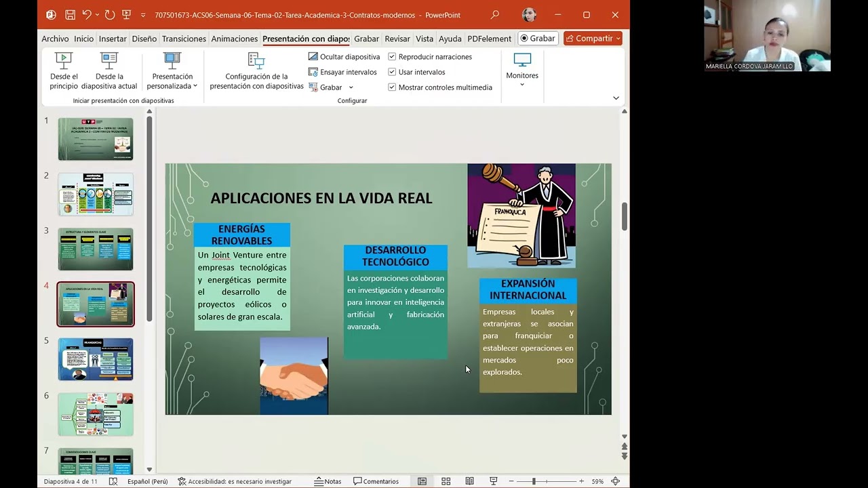This screenshot has width=868, height=488.
Task: Select the handshake image on slide
Action: tap(294, 375)
